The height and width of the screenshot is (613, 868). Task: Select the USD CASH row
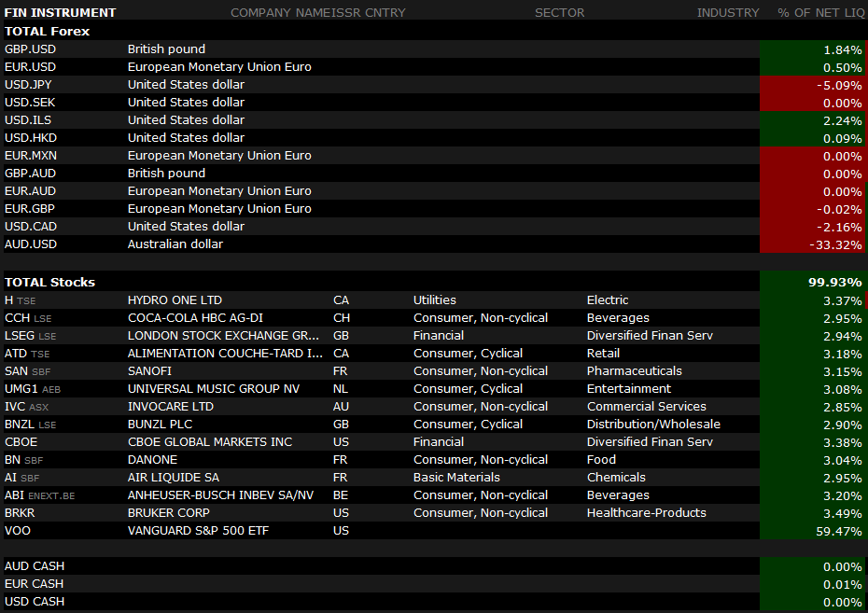click(x=434, y=602)
